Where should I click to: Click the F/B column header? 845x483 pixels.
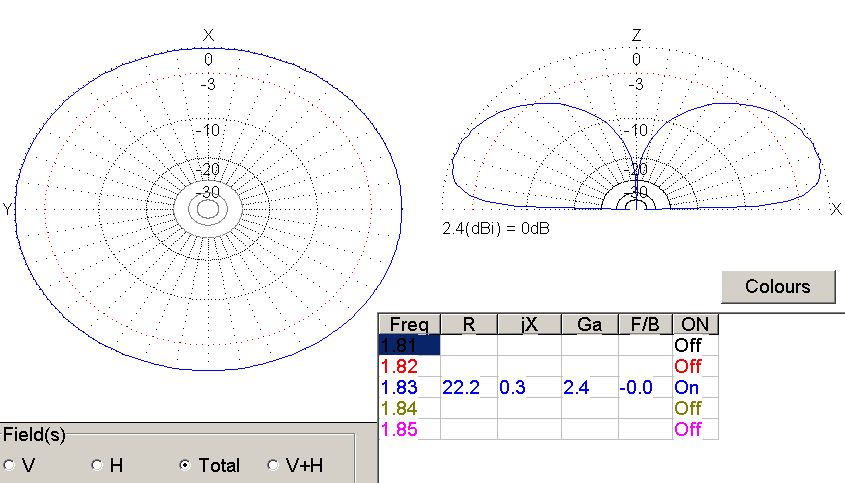pos(645,324)
